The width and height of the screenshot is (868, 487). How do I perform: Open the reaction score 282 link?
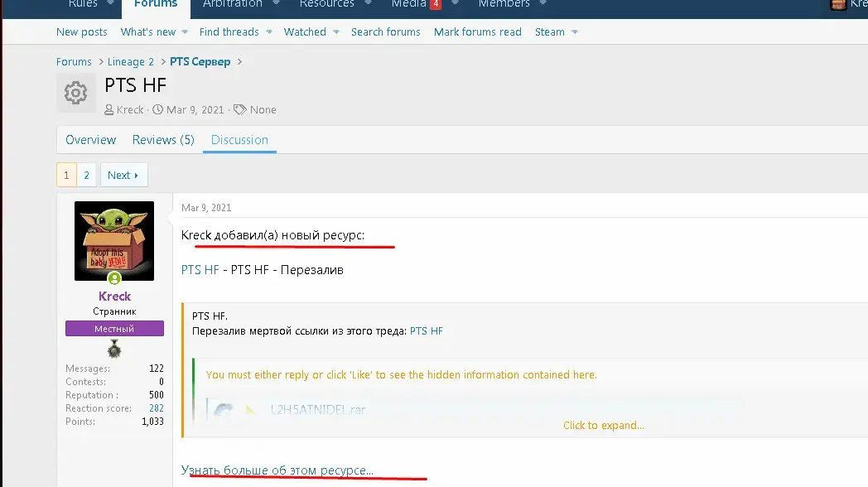pos(156,407)
